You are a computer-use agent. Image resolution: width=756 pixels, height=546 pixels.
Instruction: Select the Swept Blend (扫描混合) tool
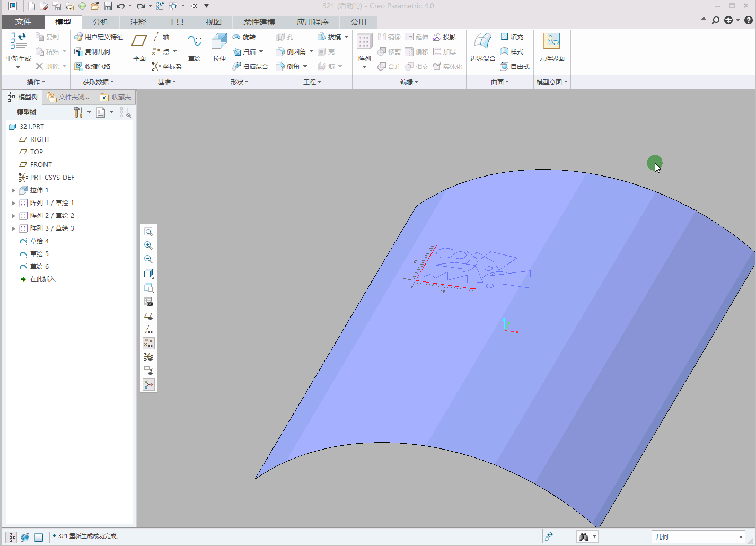pos(250,66)
